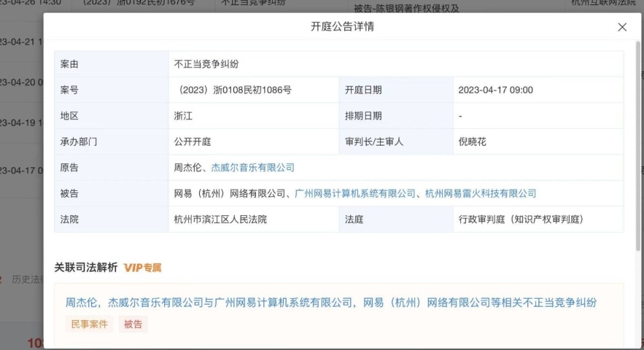Select plaintiff name 周杰伦
This screenshot has width=644, height=350.
[x=188, y=167]
